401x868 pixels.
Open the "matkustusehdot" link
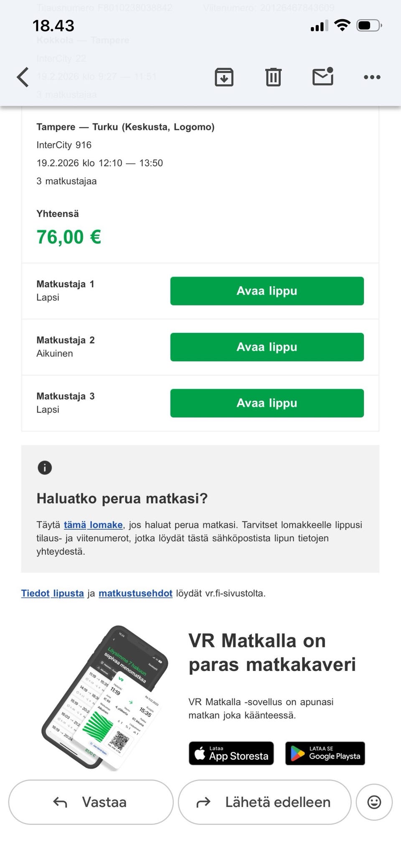(x=135, y=593)
